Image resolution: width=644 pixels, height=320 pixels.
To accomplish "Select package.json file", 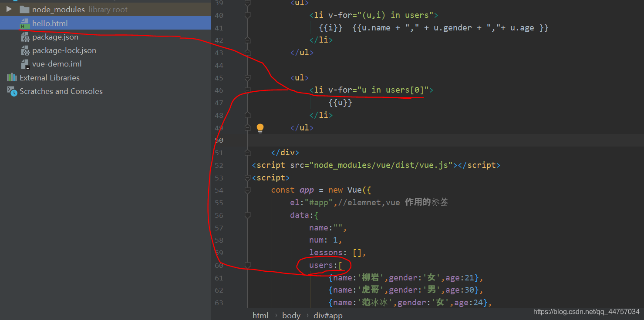I will [x=55, y=37].
